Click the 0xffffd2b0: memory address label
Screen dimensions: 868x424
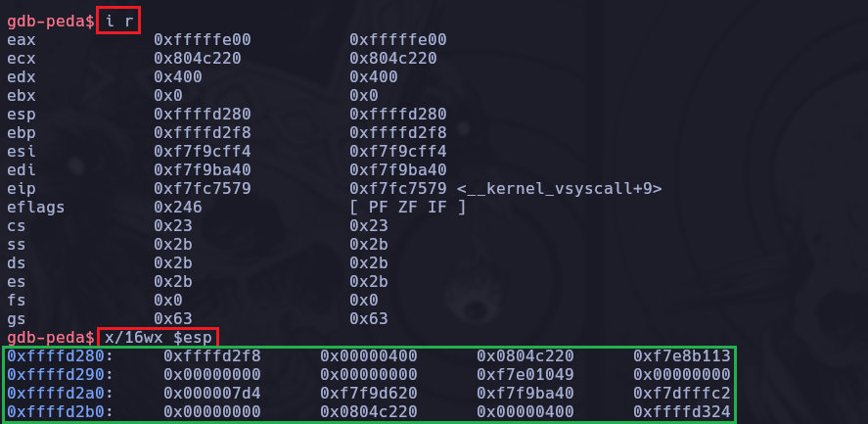tap(61, 411)
